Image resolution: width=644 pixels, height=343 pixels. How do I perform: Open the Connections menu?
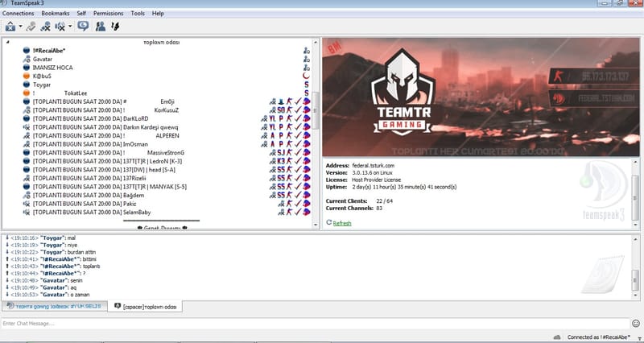[x=19, y=13]
